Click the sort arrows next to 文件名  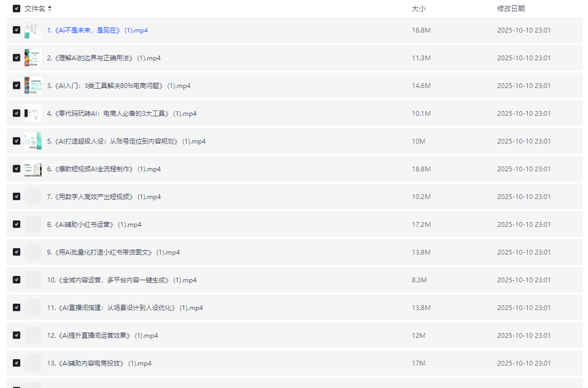pyautogui.click(x=50, y=9)
